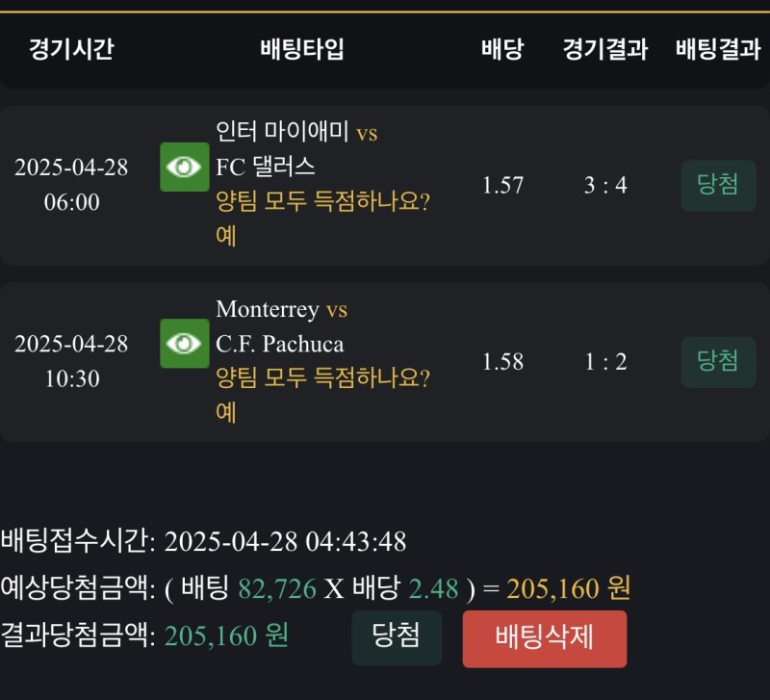
Task: Click the 3 : 4 match score
Action: (605, 186)
